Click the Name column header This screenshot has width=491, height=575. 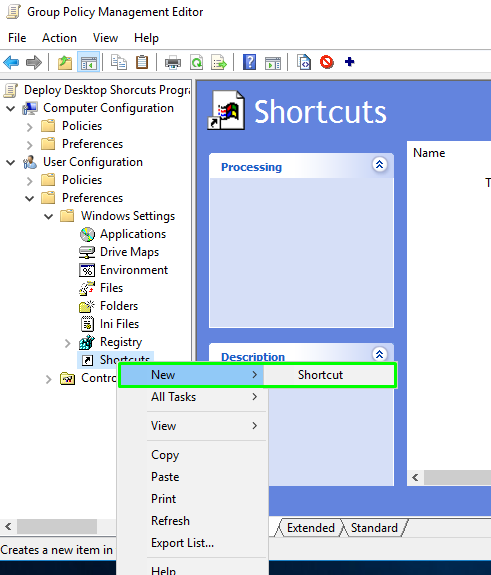coord(429,153)
